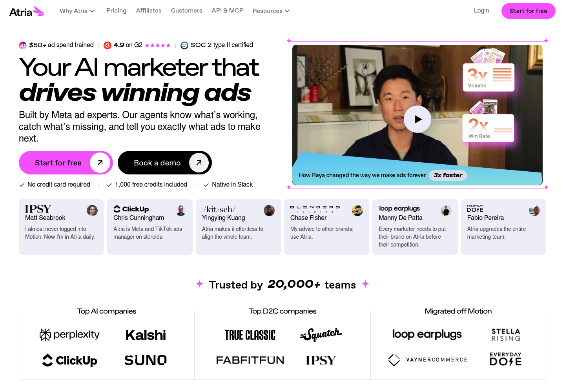Click the SOC 2 certification badge icon
565x392 pixels.
(184, 45)
